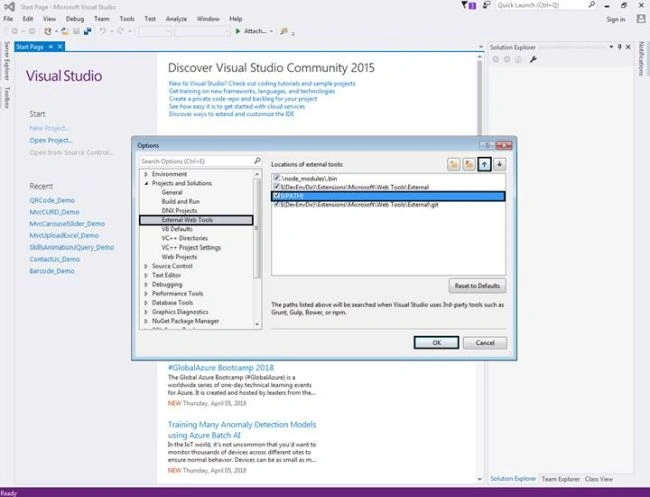Click the Quick Launch search magnifier
The image size is (650, 497).
pos(592,5)
